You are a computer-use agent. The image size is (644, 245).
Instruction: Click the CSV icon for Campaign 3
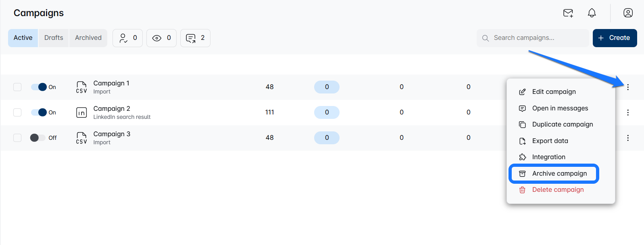81,138
